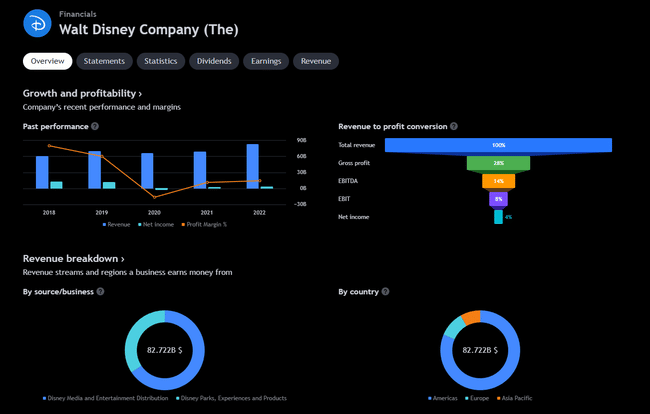Switch to the Dividends tab
This screenshot has height=414, width=650.
coord(214,61)
